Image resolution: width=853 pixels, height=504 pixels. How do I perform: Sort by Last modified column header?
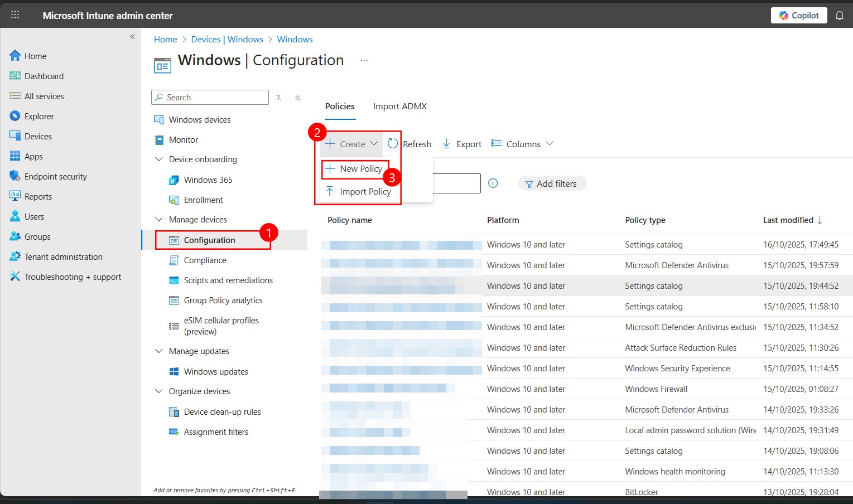(x=792, y=220)
